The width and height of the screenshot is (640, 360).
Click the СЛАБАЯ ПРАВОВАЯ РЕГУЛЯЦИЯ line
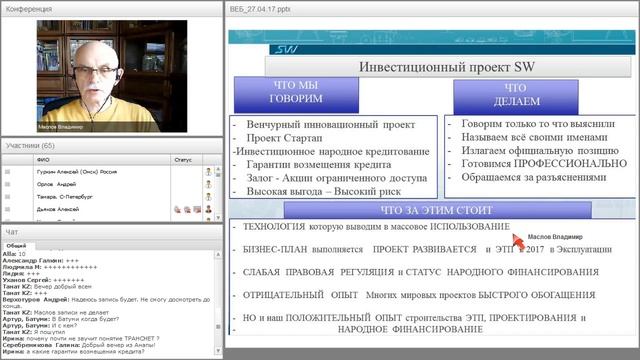pos(421,272)
